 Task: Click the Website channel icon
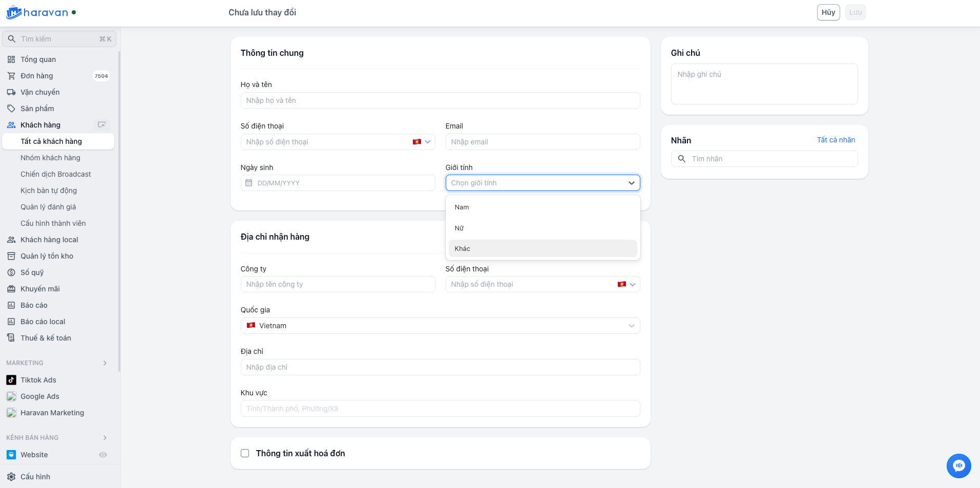[11, 455]
